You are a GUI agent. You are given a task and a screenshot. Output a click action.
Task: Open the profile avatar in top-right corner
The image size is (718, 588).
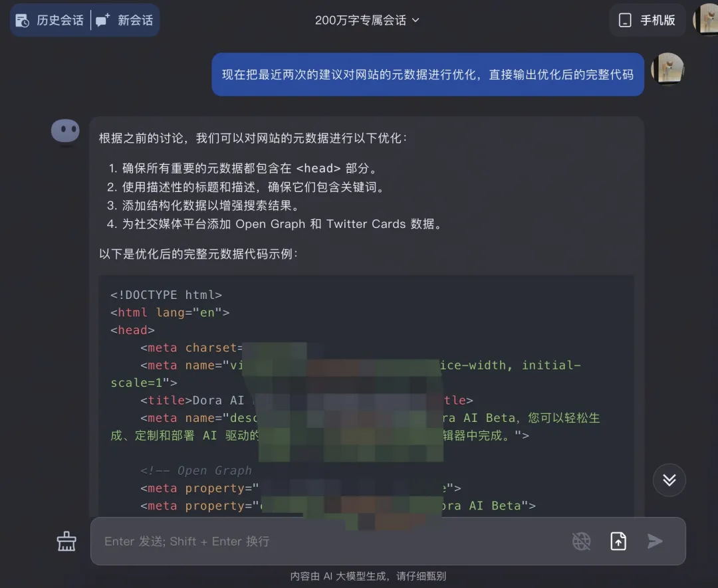click(x=706, y=20)
